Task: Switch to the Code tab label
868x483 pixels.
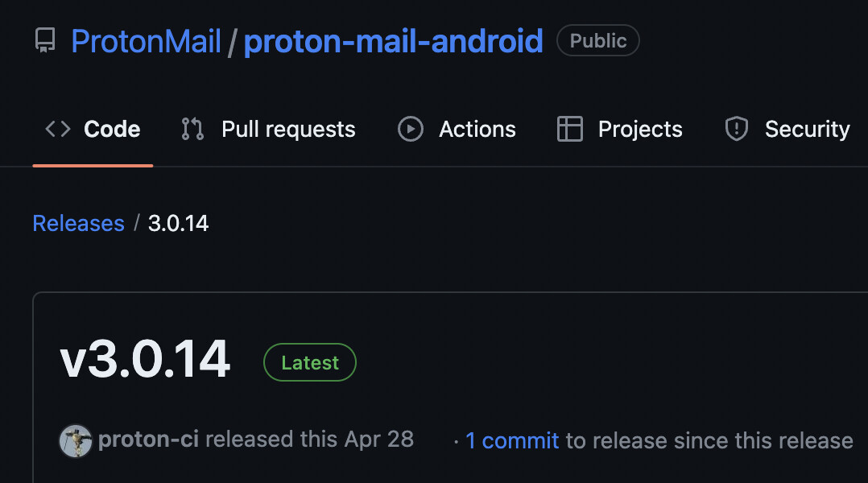Action: [112, 129]
